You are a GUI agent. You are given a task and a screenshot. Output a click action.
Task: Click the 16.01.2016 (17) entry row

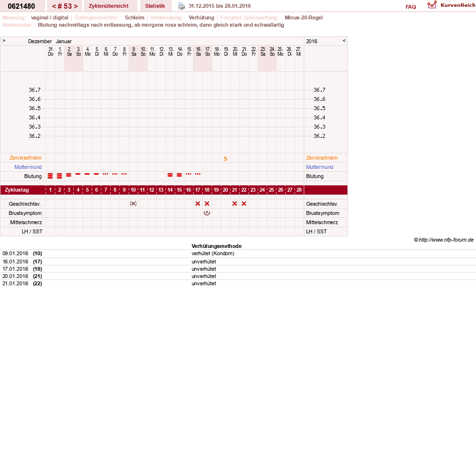(x=238, y=262)
